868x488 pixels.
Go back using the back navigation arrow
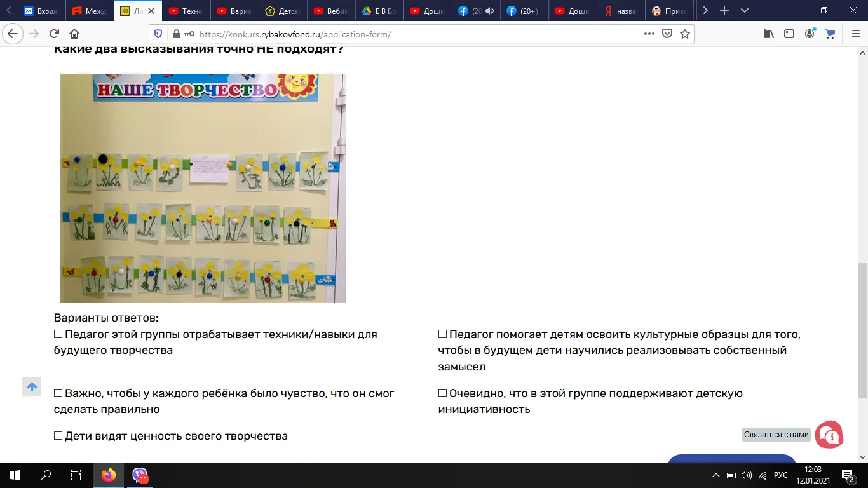(x=13, y=34)
